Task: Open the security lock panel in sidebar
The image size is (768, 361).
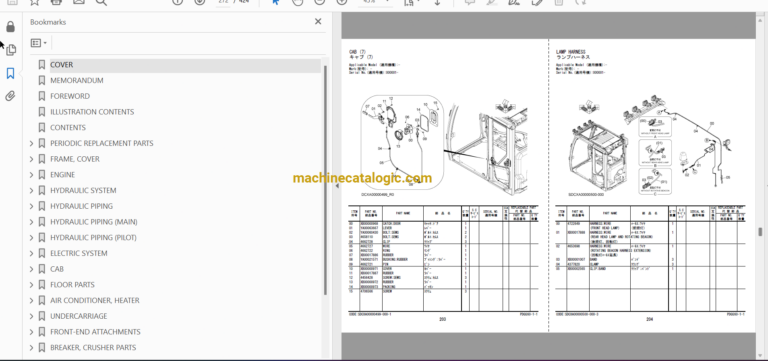Action: tap(10, 26)
